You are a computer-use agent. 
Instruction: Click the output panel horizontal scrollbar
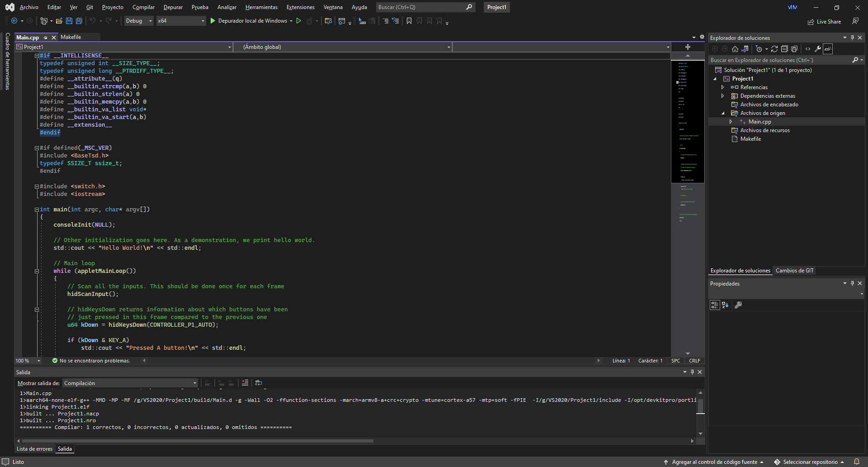tap(198, 441)
